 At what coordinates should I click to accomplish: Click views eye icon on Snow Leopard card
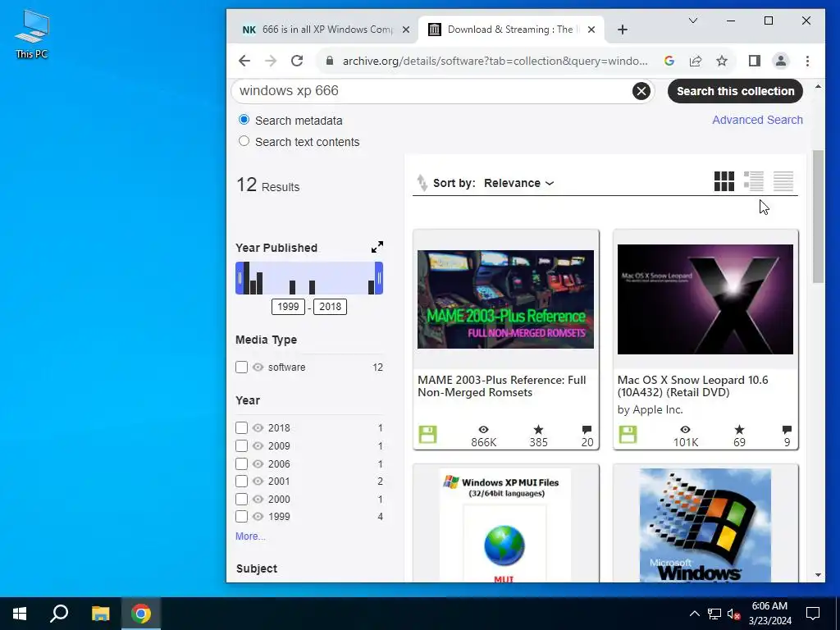[685, 429]
